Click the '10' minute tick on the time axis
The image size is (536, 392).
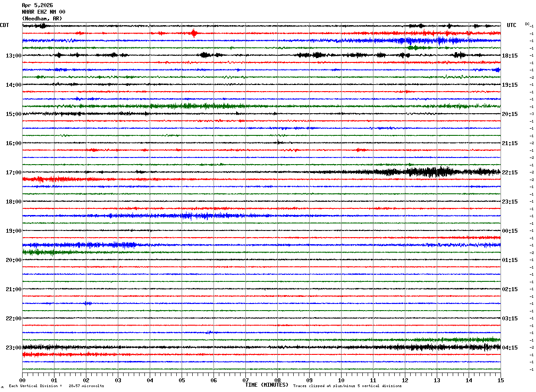pos(341,380)
